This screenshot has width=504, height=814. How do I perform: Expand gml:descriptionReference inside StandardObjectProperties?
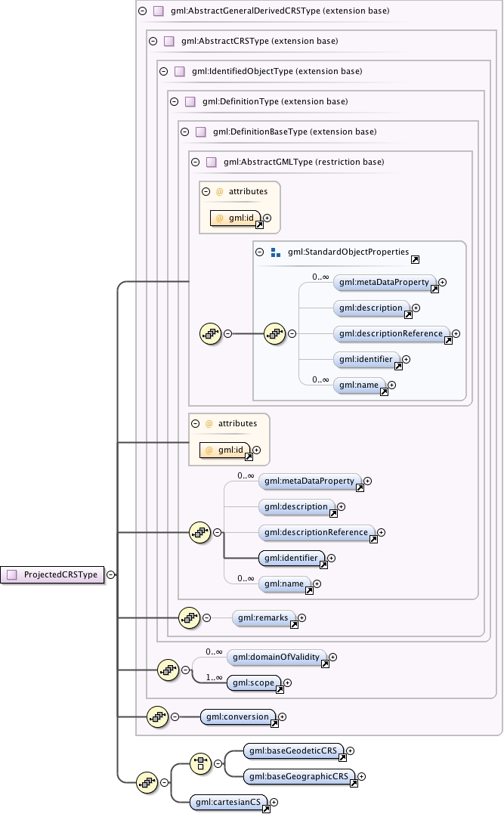coord(456,334)
